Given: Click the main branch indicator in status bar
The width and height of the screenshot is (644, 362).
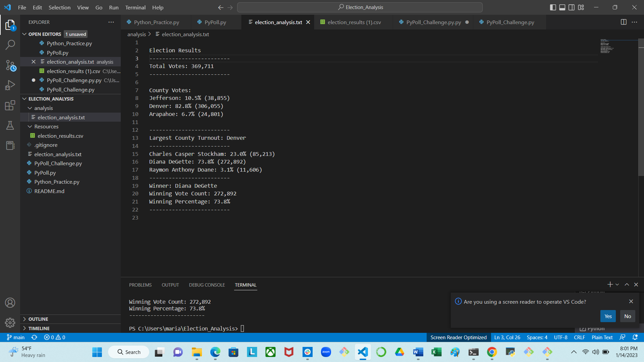Looking at the screenshot, I should [x=15, y=337].
